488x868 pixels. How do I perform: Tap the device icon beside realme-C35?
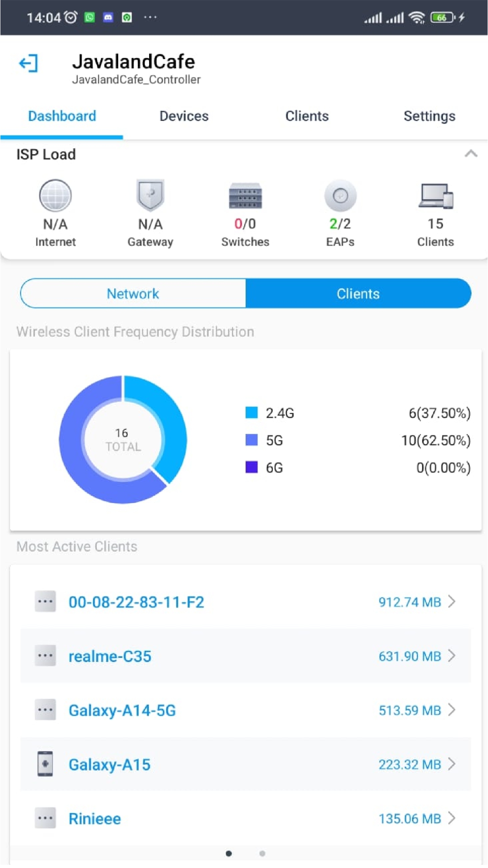(x=45, y=656)
